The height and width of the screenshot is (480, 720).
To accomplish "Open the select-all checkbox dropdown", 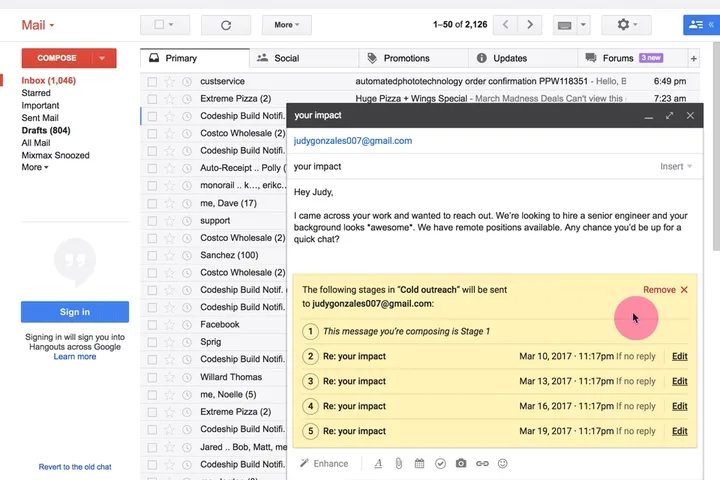I will coord(171,24).
